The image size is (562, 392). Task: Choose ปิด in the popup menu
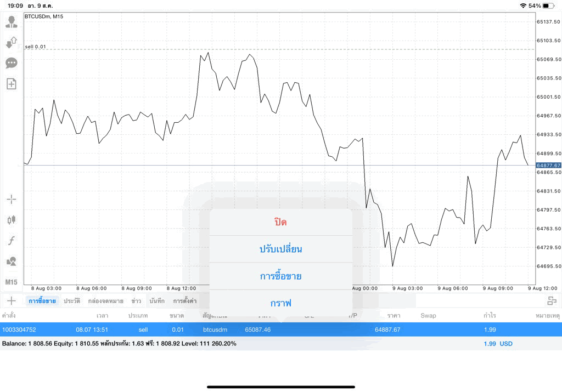click(280, 222)
